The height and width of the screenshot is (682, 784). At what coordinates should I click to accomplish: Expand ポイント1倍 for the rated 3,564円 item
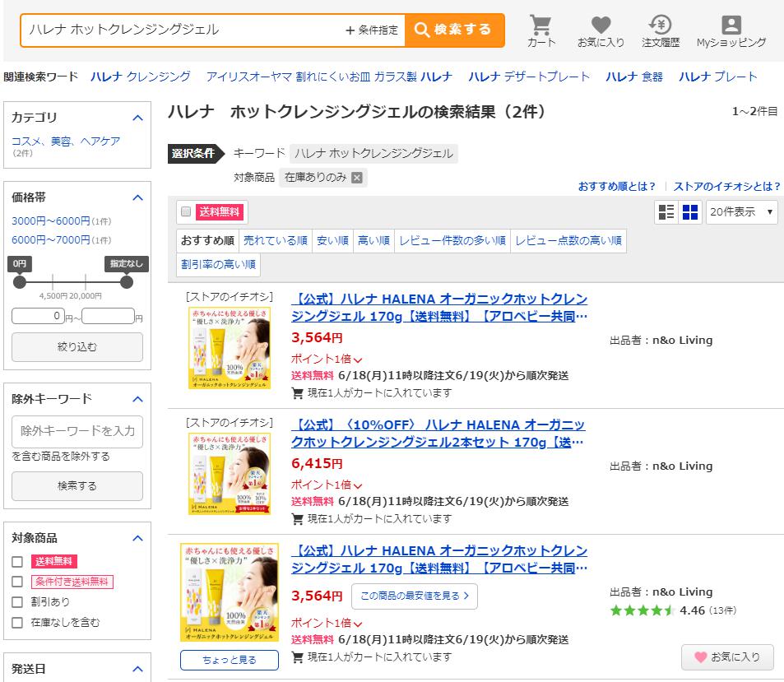pos(327,623)
